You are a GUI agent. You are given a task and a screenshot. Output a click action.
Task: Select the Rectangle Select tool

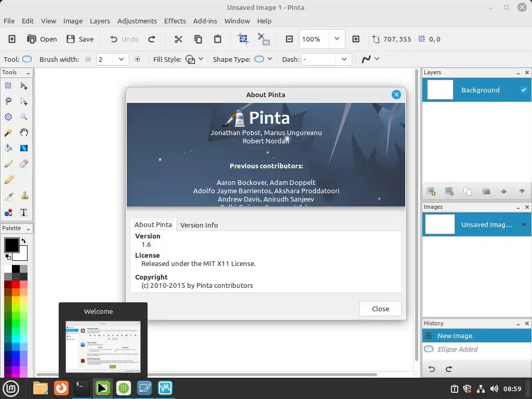(x=8, y=86)
